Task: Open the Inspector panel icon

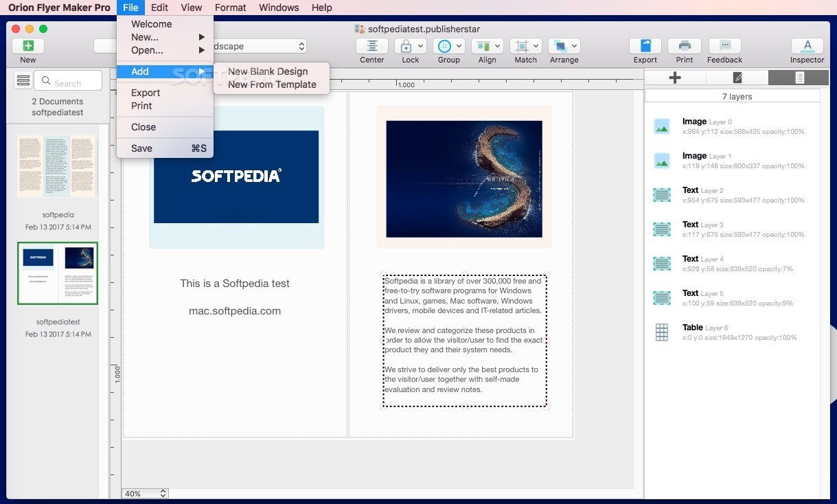Action: (x=807, y=46)
